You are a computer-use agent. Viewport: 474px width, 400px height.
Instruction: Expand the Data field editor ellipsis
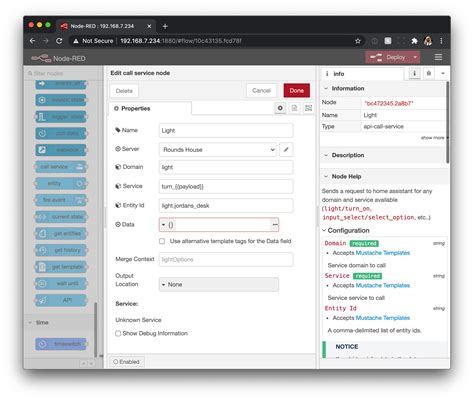pos(275,225)
